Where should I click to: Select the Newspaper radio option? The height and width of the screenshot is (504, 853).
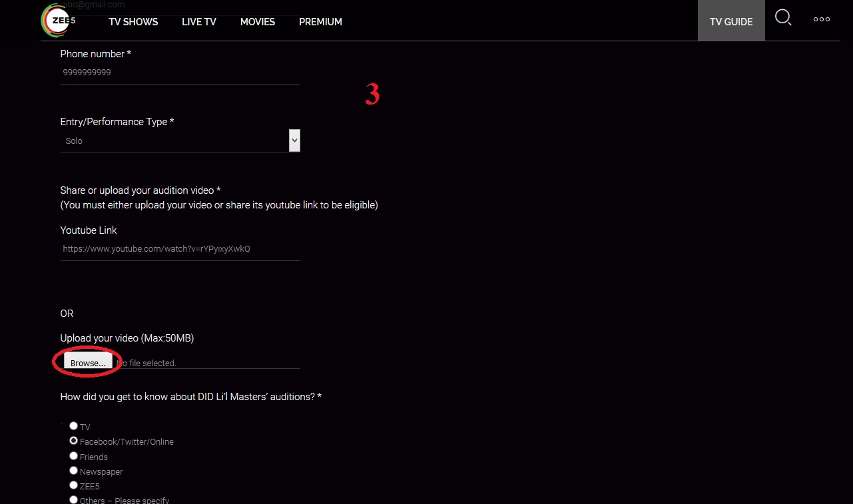tap(74, 471)
